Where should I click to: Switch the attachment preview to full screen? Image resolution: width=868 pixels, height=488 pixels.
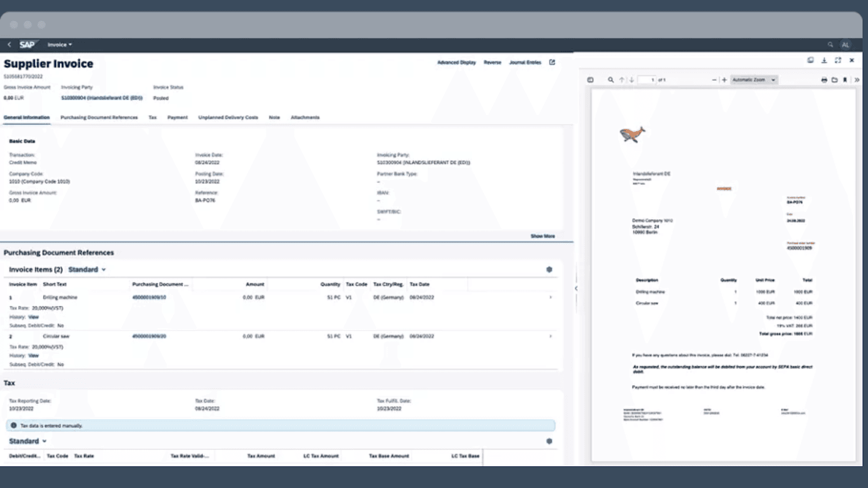(x=838, y=60)
